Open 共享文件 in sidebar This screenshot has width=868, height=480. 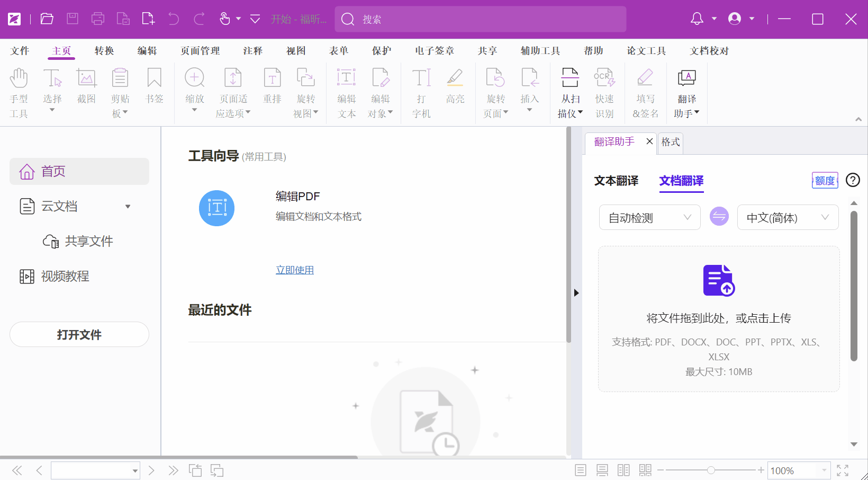point(78,241)
